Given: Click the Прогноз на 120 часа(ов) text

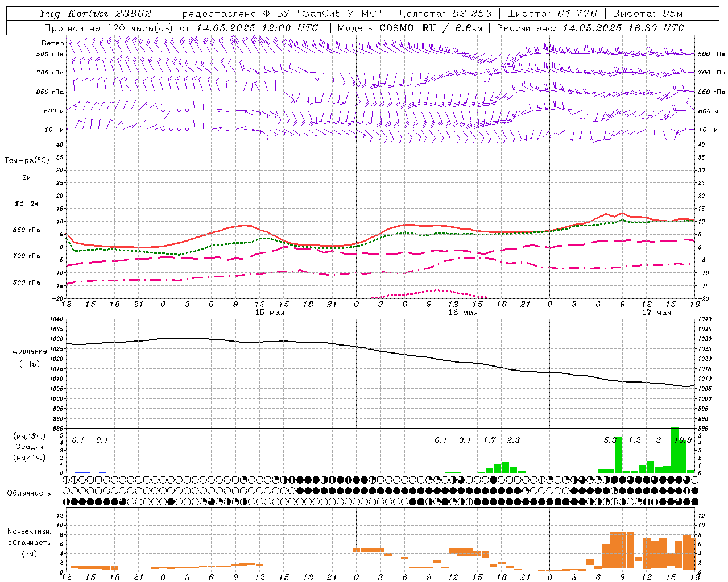Looking at the screenshot, I should (x=110, y=28).
